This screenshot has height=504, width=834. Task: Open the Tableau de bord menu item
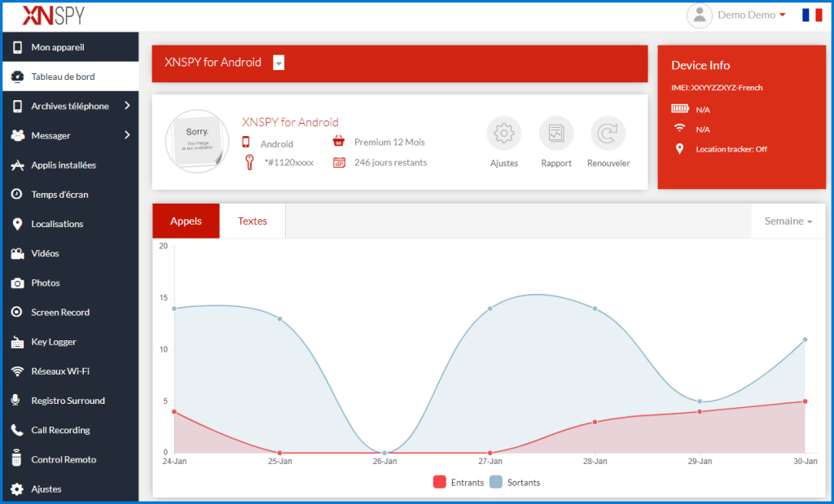point(71,77)
